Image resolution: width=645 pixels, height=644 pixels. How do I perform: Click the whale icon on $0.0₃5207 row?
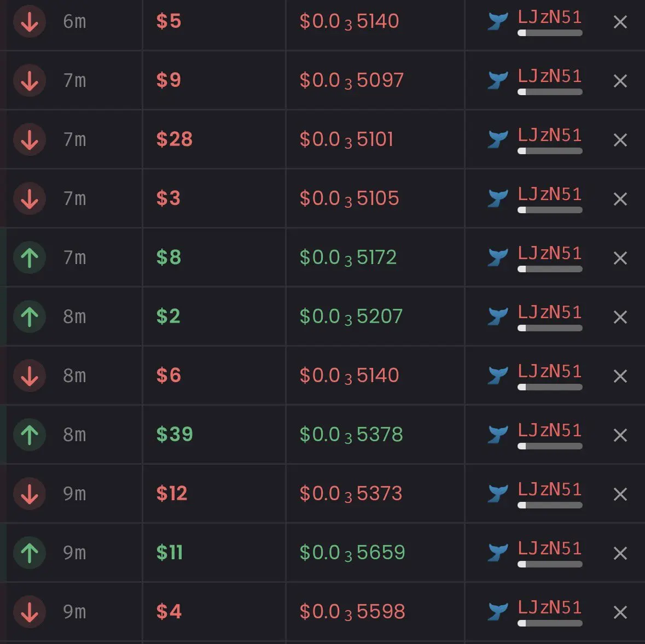click(498, 317)
